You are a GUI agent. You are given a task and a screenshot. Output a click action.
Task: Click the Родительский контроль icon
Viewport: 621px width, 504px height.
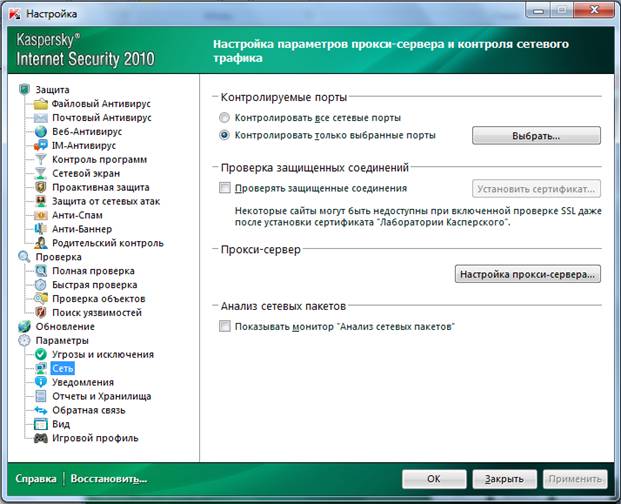41,243
